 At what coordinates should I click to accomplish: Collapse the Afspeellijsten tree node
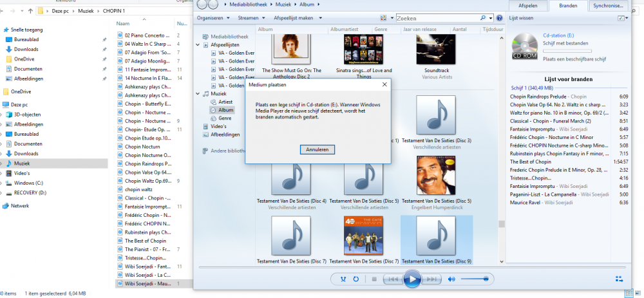(198, 45)
